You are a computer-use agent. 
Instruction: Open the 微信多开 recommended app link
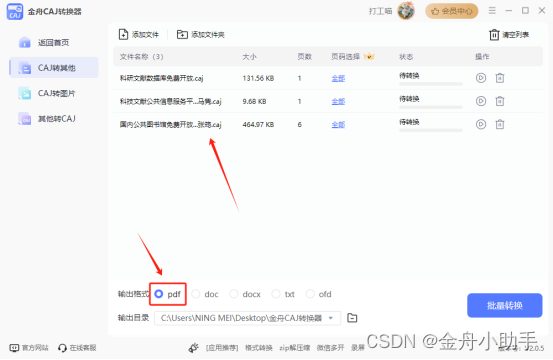(330, 348)
